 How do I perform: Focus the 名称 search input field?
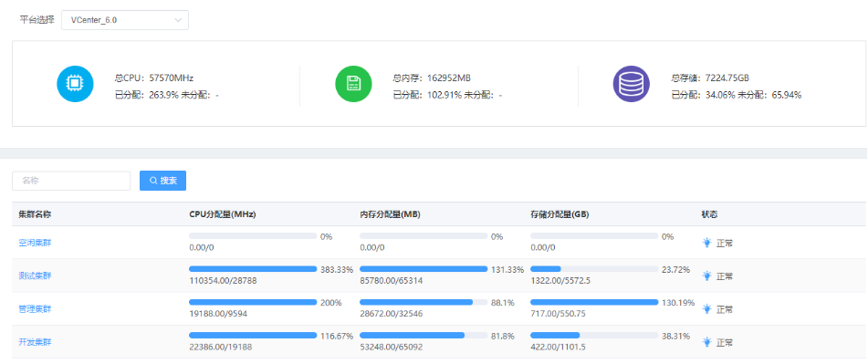click(71, 181)
